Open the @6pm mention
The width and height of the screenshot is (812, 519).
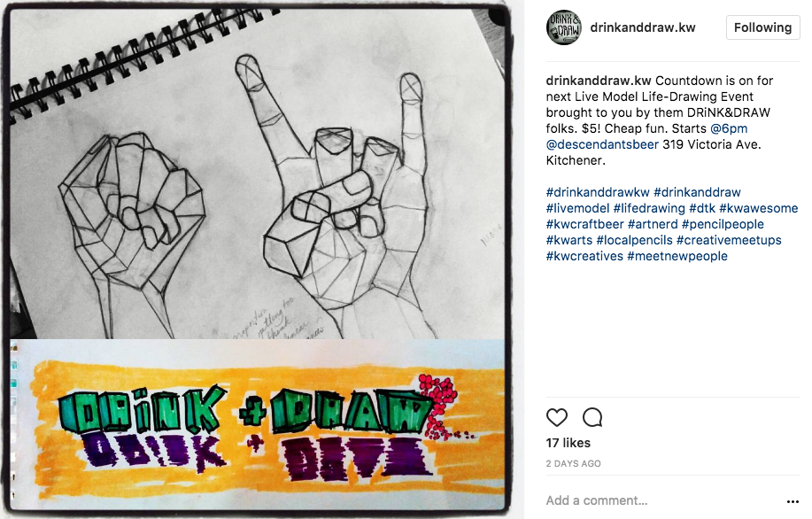coord(729,128)
